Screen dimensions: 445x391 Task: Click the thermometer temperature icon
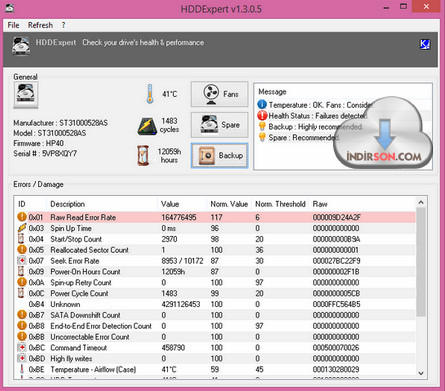(150, 94)
